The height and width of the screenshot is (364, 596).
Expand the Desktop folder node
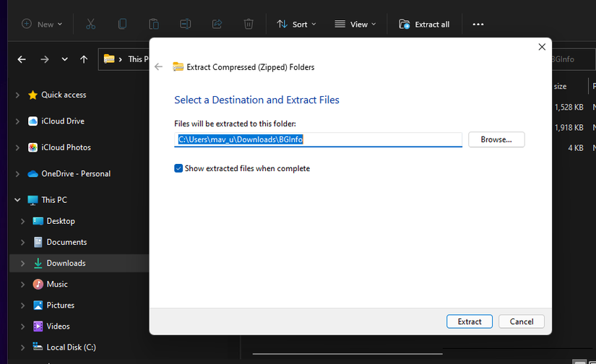click(x=23, y=221)
